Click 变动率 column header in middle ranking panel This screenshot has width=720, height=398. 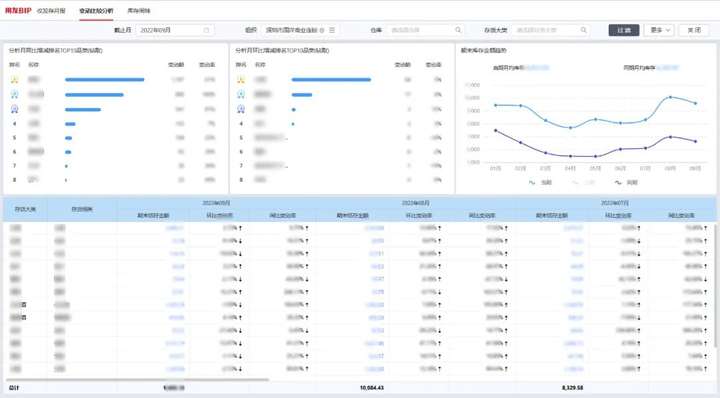433,65
